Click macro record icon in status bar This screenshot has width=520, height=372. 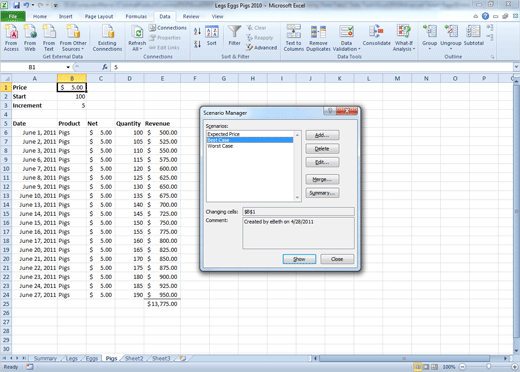click(x=30, y=367)
